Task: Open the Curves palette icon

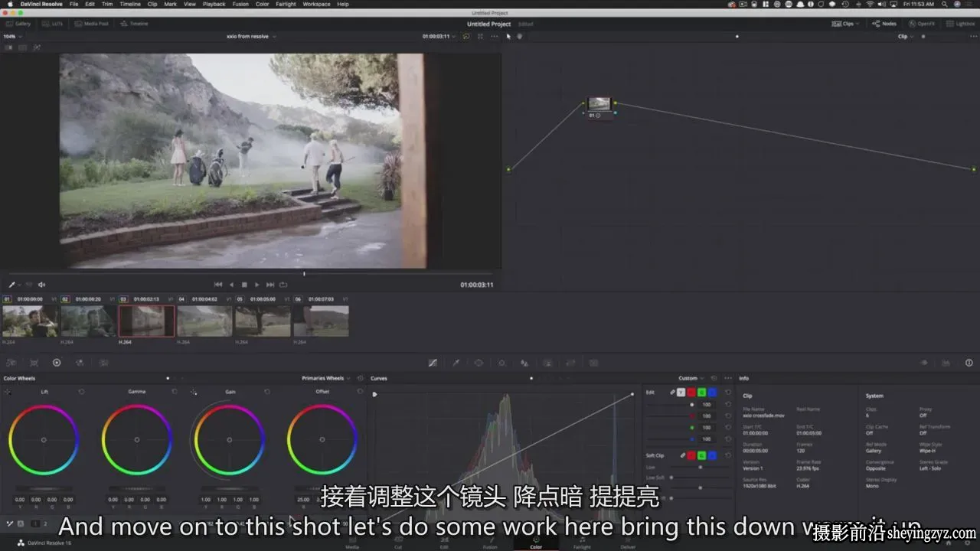Action: tap(433, 363)
